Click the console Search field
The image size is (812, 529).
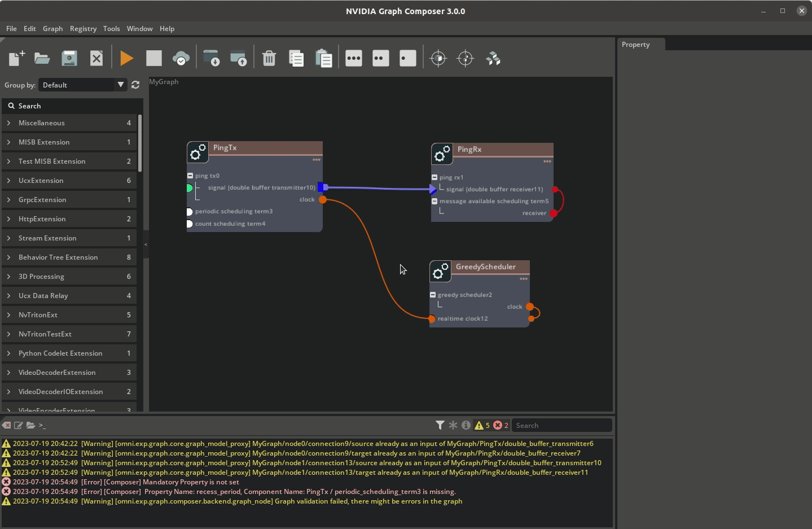[561, 425]
